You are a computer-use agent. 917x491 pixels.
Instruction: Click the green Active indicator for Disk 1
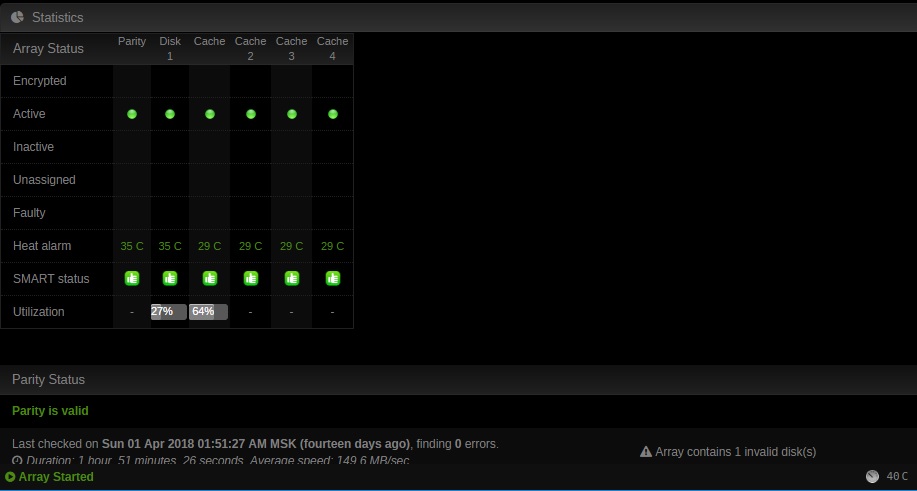170,114
